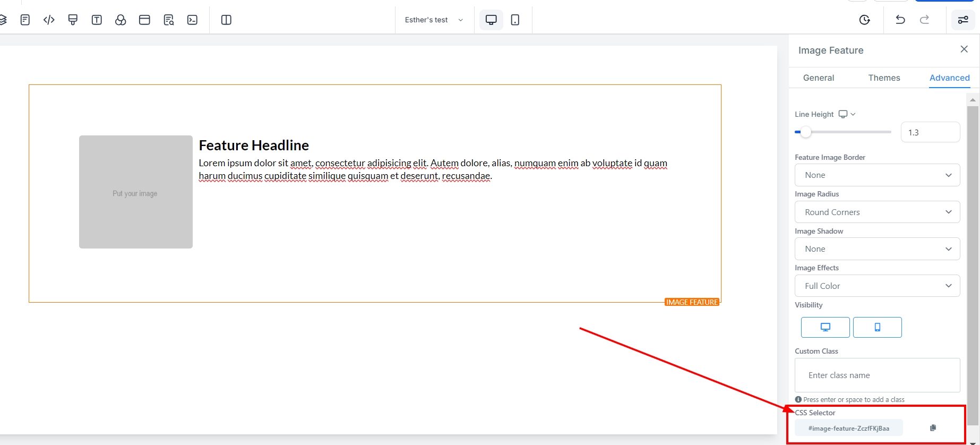980x445 pixels.
Task: Click the overlapping color circles icon
Action: (x=121, y=20)
